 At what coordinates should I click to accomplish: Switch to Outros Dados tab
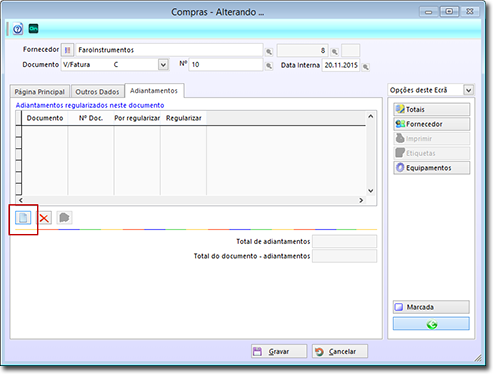pos(97,92)
